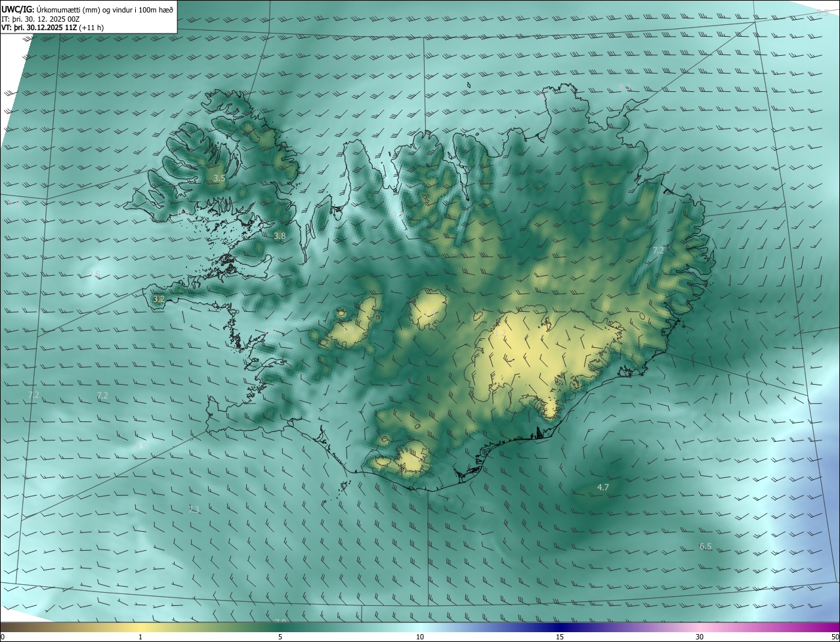Click the '50' tick on the color scale
Viewport: 840px width, 642px height.
click(835, 637)
